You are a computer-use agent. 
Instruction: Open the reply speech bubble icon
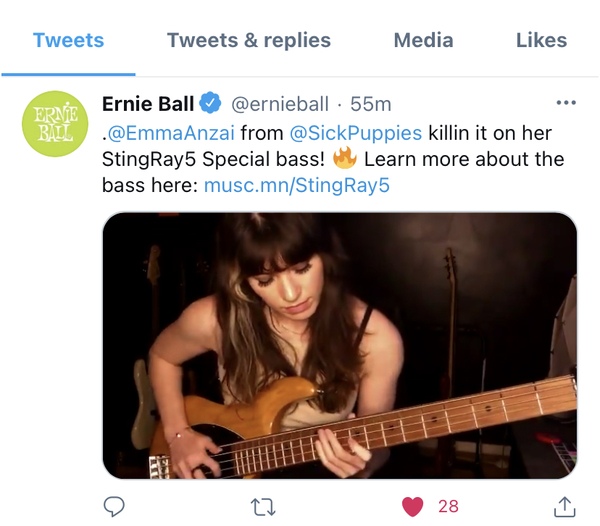114,506
